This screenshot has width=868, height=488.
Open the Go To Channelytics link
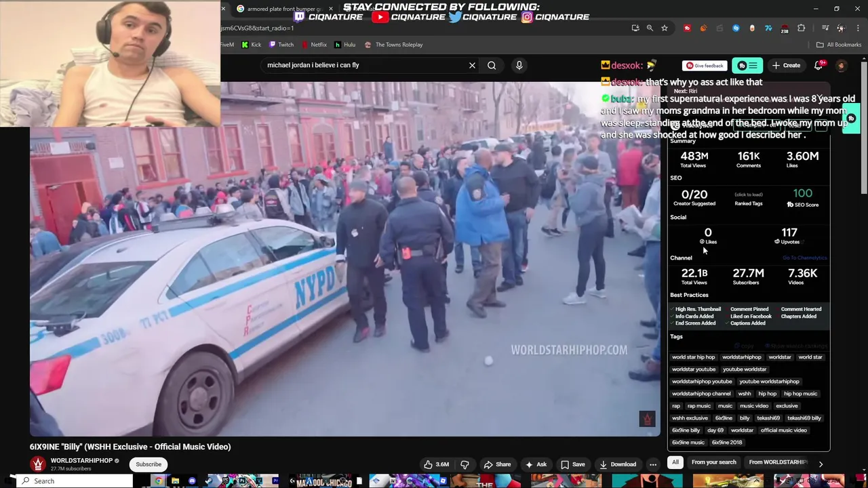(x=804, y=258)
